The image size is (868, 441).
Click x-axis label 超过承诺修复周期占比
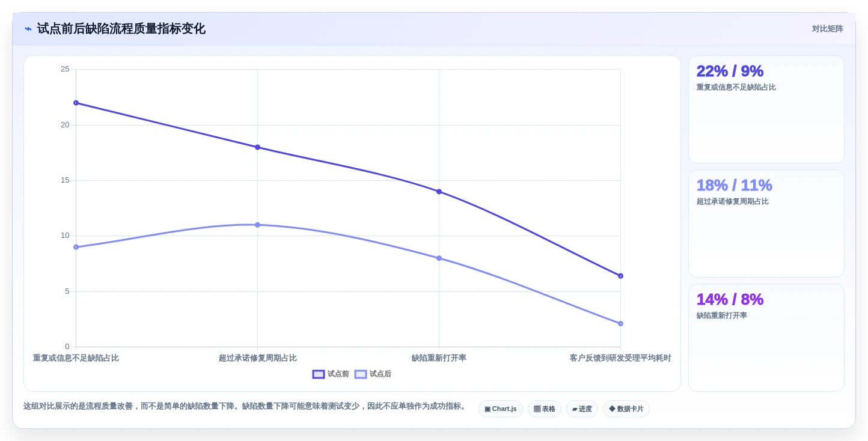click(257, 358)
